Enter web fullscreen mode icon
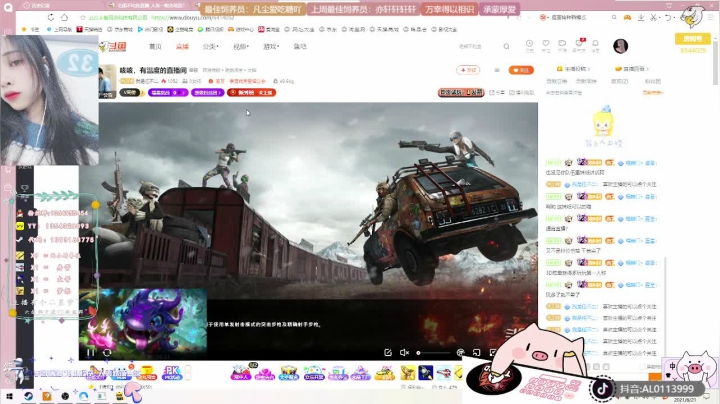 pyautogui.click(x=477, y=353)
